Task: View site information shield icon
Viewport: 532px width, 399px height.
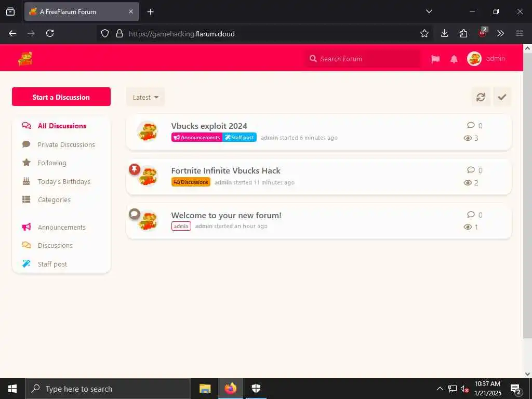Action: pyautogui.click(x=105, y=33)
